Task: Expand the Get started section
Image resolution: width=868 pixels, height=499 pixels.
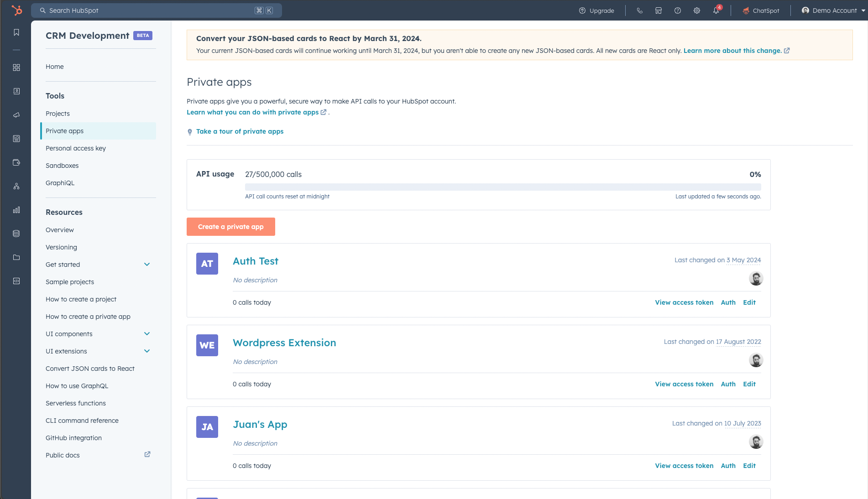Action: [147, 265]
